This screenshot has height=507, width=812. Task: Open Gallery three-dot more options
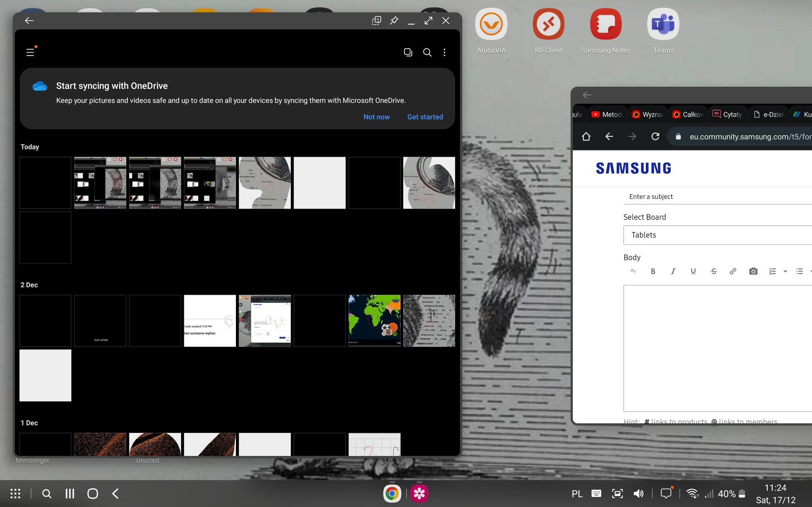(x=445, y=52)
